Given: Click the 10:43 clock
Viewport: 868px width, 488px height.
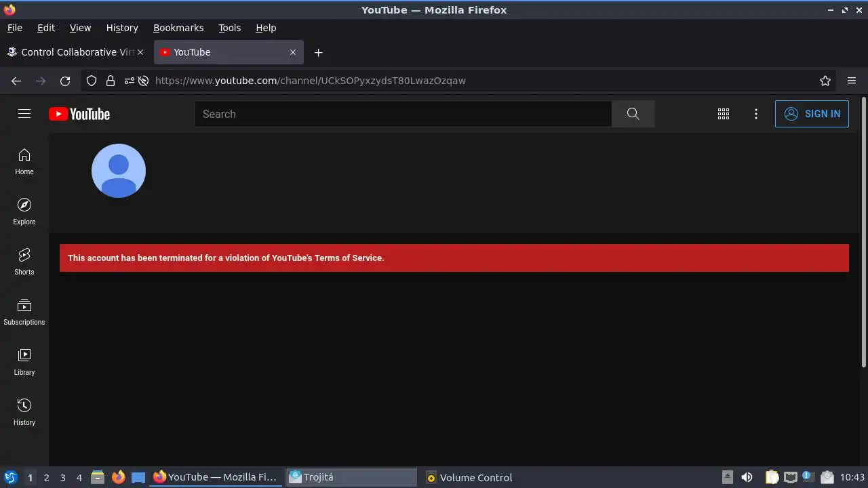Looking at the screenshot, I should 852,477.
